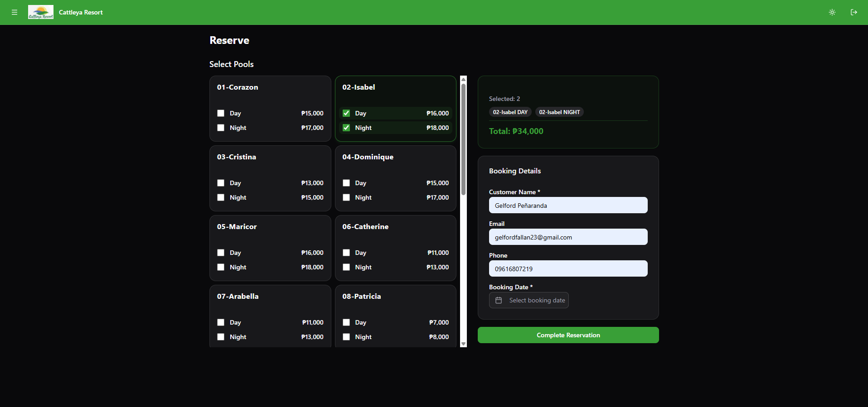Click the 07-Arabella card title
This screenshot has width=868, height=407.
pyautogui.click(x=238, y=296)
